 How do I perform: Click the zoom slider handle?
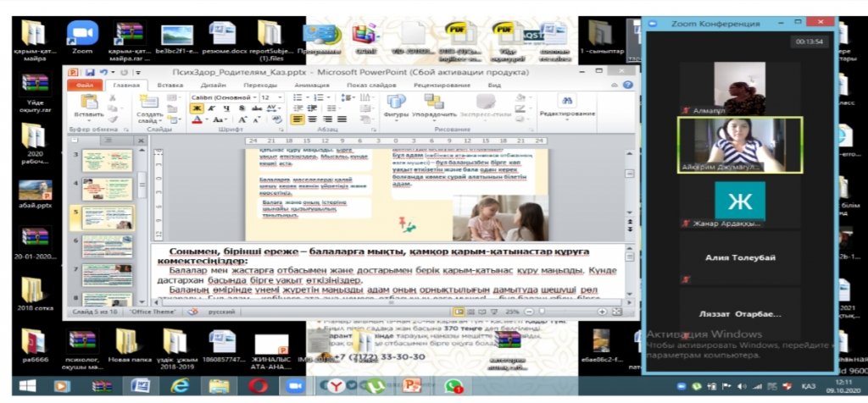pos(541,312)
